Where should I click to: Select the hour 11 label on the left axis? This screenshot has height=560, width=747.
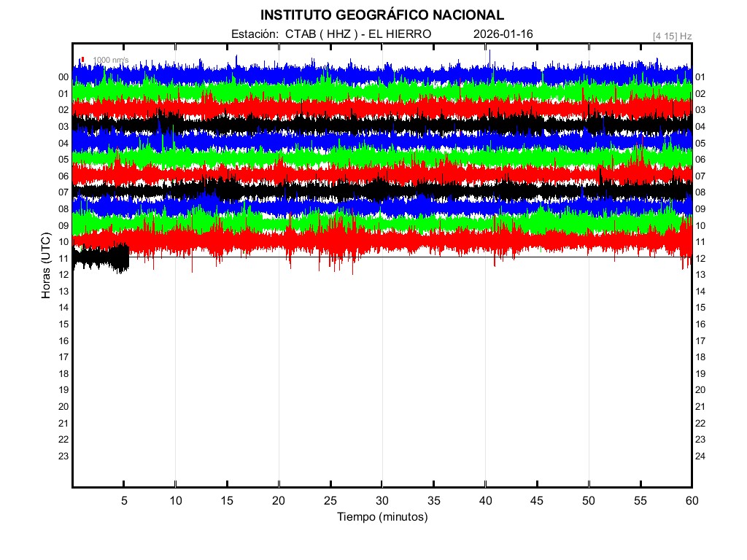coord(63,258)
